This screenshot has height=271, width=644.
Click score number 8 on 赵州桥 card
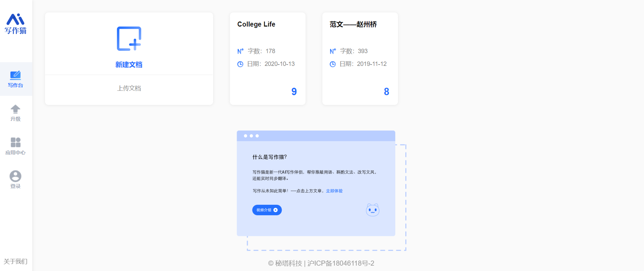point(387,91)
